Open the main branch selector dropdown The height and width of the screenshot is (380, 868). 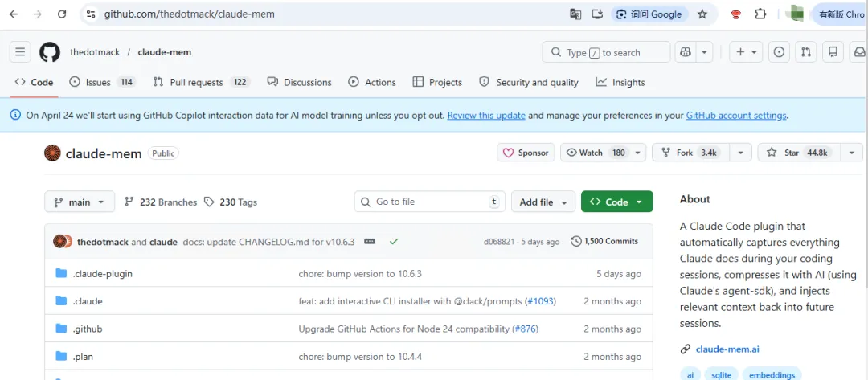click(x=80, y=202)
